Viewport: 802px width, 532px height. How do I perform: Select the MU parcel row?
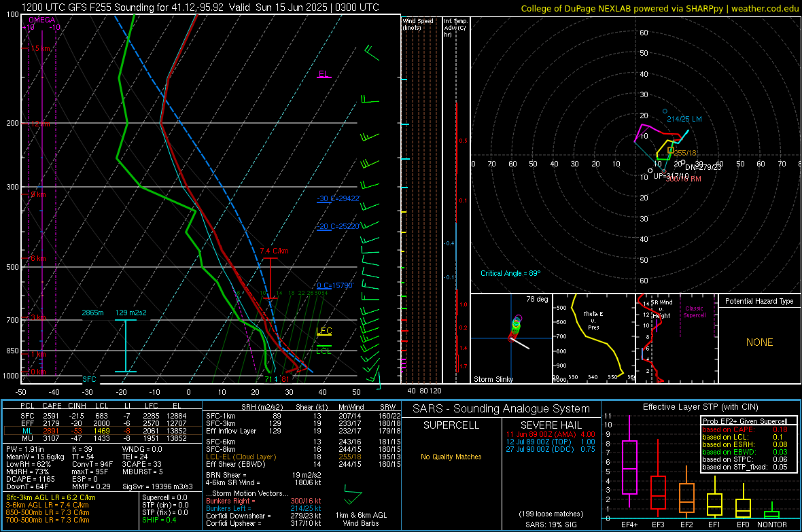pyautogui.click(x=103, y=438)
